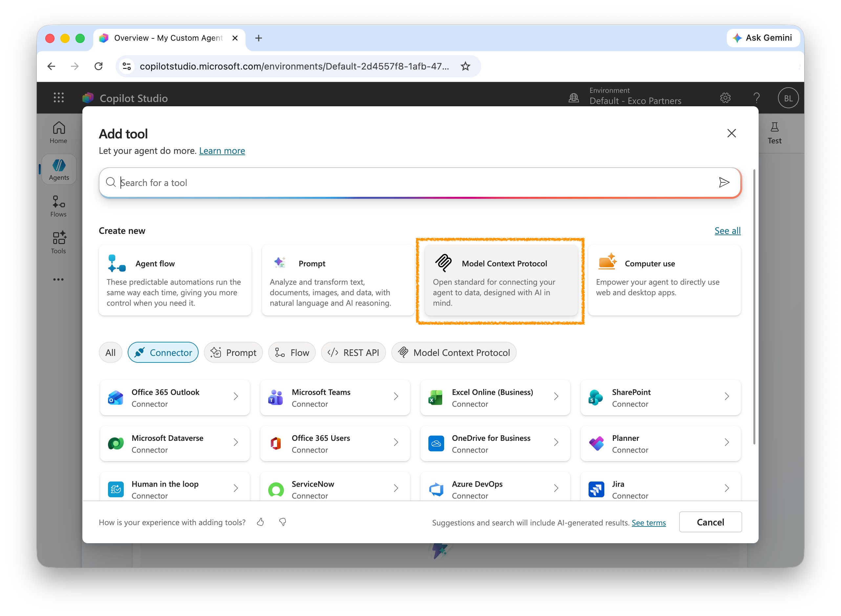This screenshot has height=616, width=841.
Task: Open the environment globe icon
Action: 573,98
